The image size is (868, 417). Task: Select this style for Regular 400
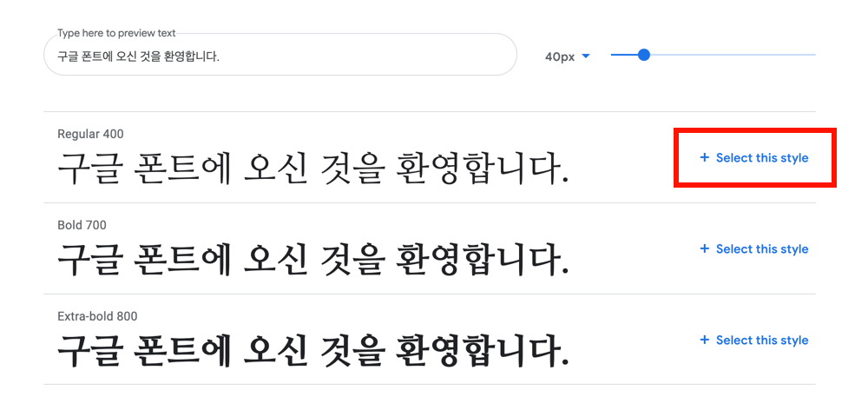tap(754, 158)
